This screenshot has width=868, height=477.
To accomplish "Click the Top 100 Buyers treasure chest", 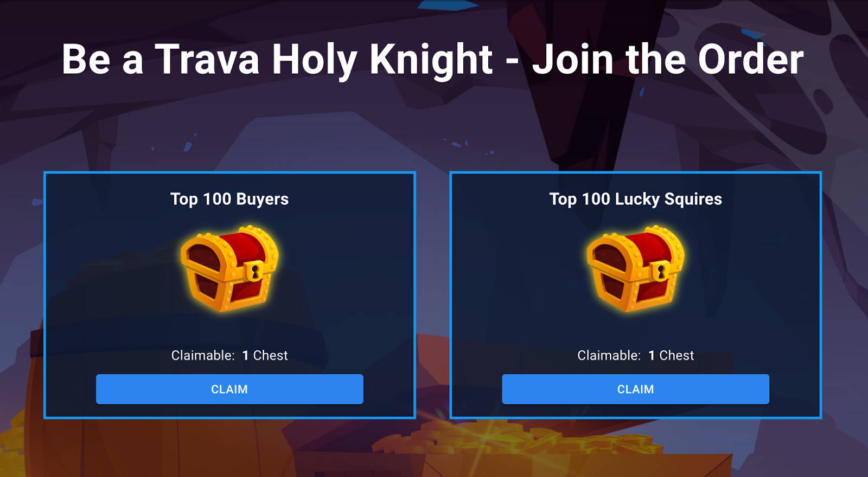I will point(229,268).
